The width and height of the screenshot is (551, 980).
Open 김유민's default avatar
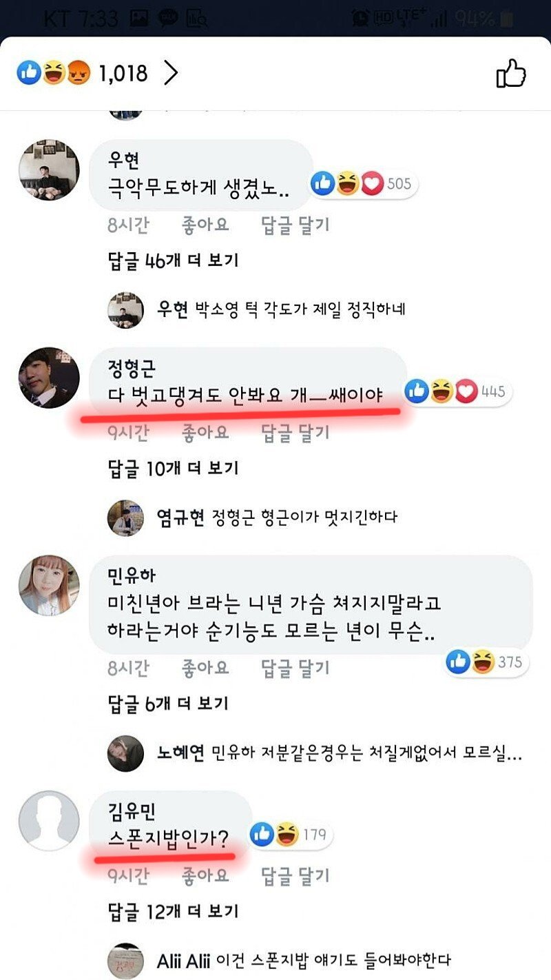tap(48, 820)
